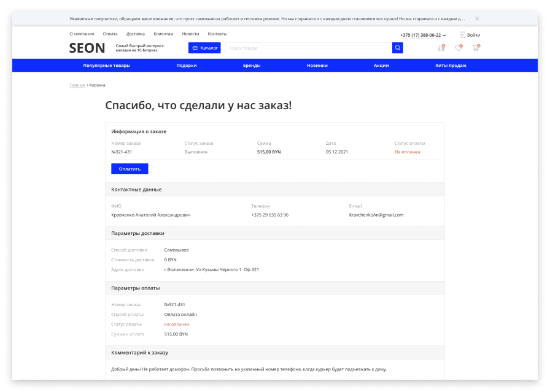The image size is (550, 392).
Task: Click the email KravchenkoAn@gmail.com
Action: (376, 215)
